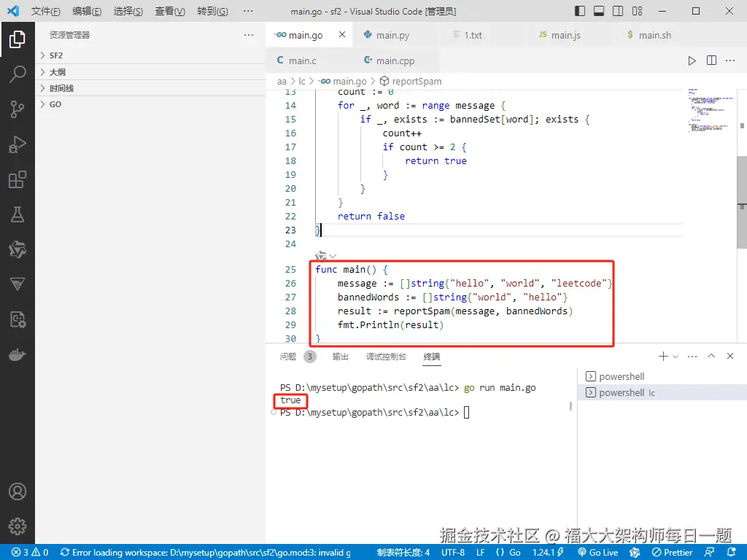Select the first powershell terminal entry
This screenshot has height=560, width=747.
tap(662, 377)
